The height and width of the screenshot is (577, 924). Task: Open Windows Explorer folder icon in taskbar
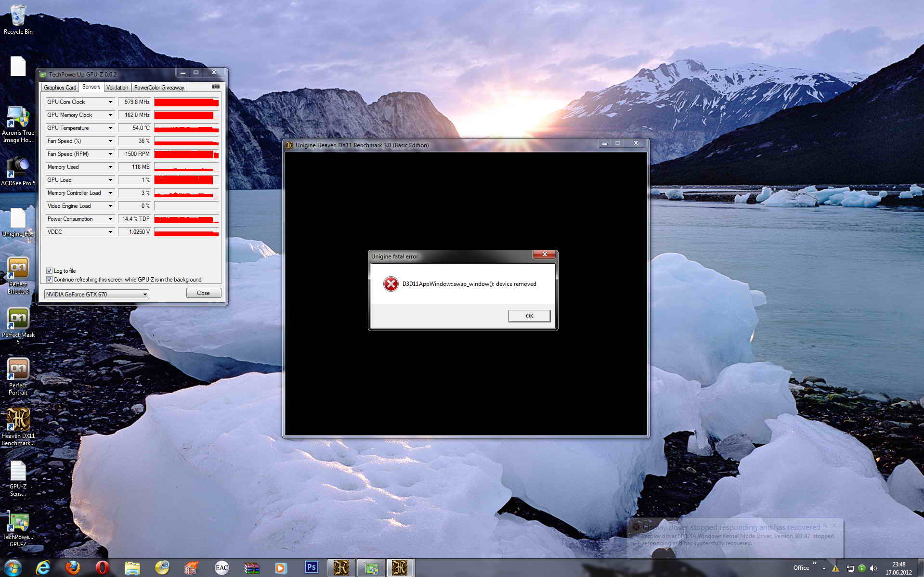click(132, 568)
